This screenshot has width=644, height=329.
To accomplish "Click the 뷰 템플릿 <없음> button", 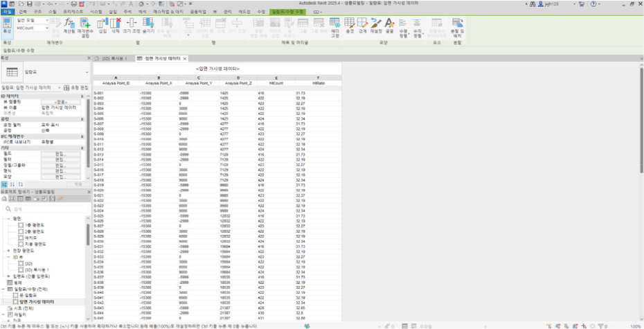I will (x=61, y=101).
